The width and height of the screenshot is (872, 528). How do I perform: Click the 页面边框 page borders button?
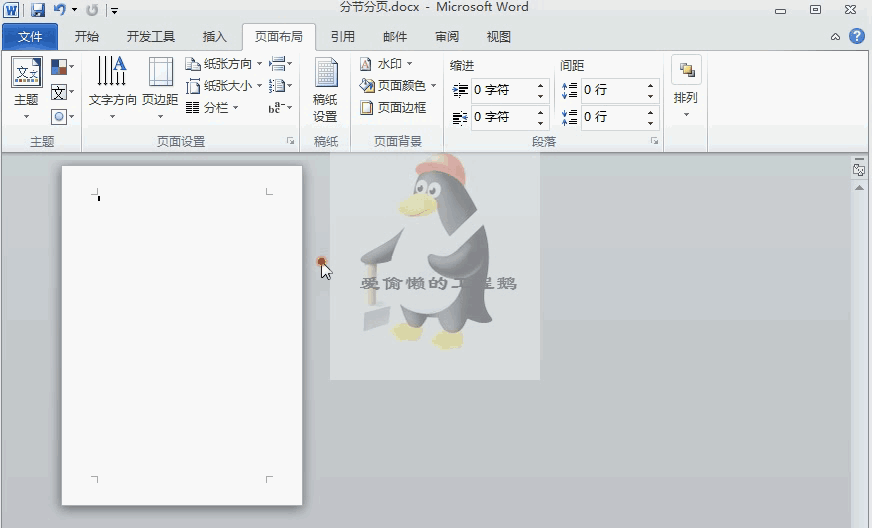pyautogui.click(x=394, y=108)
